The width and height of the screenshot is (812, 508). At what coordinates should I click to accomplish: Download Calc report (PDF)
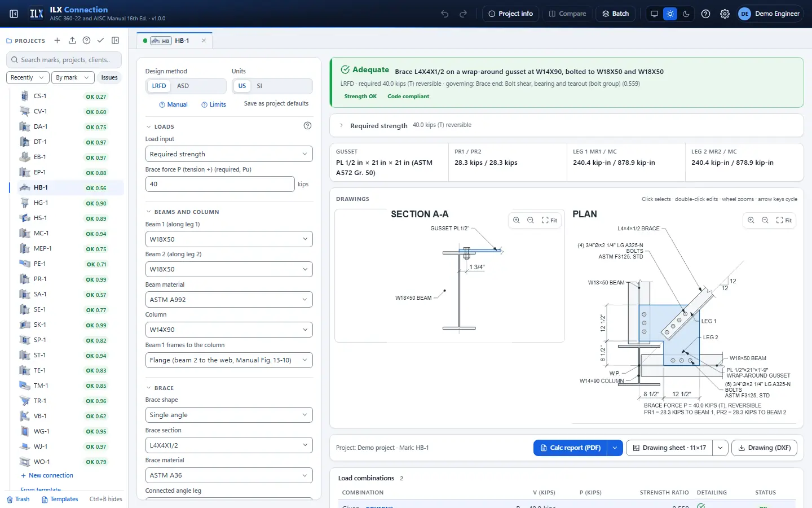pos(571,448)
